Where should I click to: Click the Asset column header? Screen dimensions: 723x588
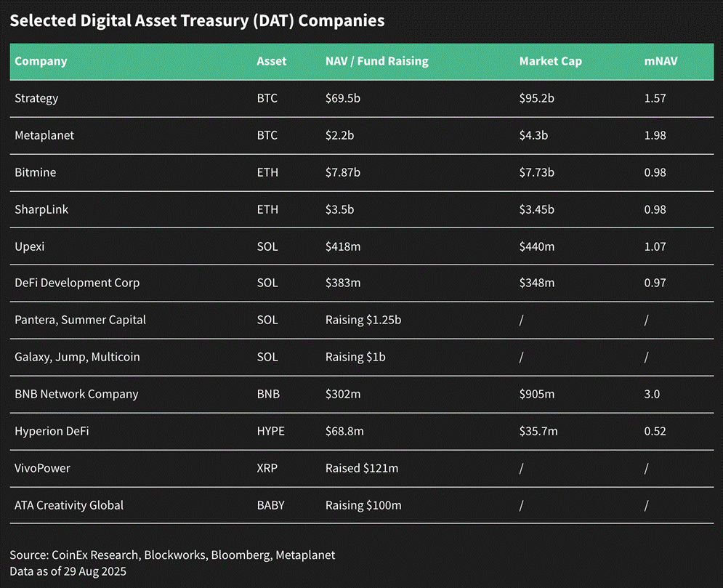[x=271, y=61]
